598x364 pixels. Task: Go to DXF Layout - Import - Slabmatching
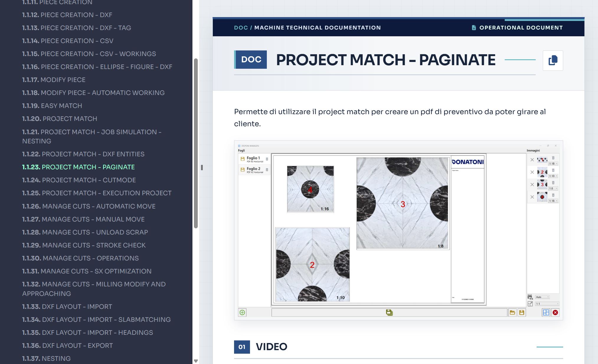coord(97,319)
